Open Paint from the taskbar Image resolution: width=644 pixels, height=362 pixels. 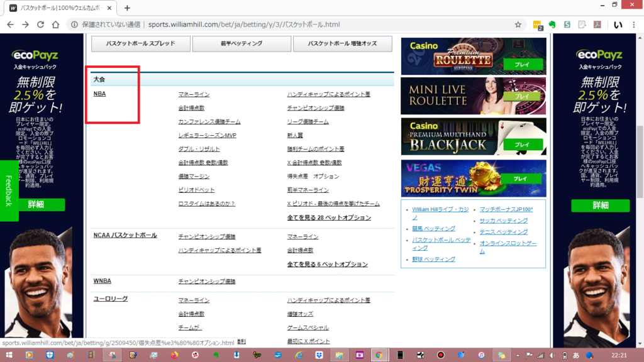pos(70,355)
